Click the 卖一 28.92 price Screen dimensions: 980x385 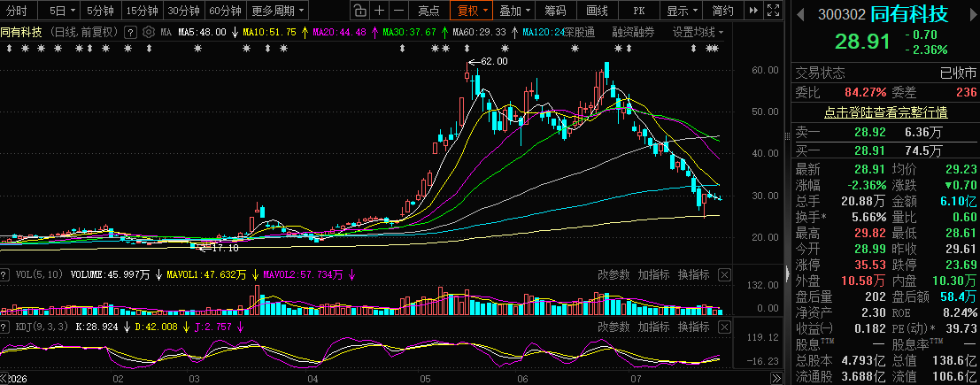[x=870, y=133]
